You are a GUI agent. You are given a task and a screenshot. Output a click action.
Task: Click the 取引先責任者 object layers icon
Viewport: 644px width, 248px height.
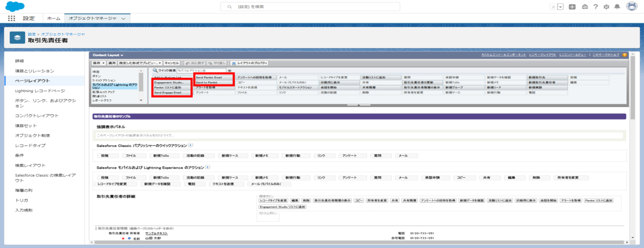click(x=18, y=37)
